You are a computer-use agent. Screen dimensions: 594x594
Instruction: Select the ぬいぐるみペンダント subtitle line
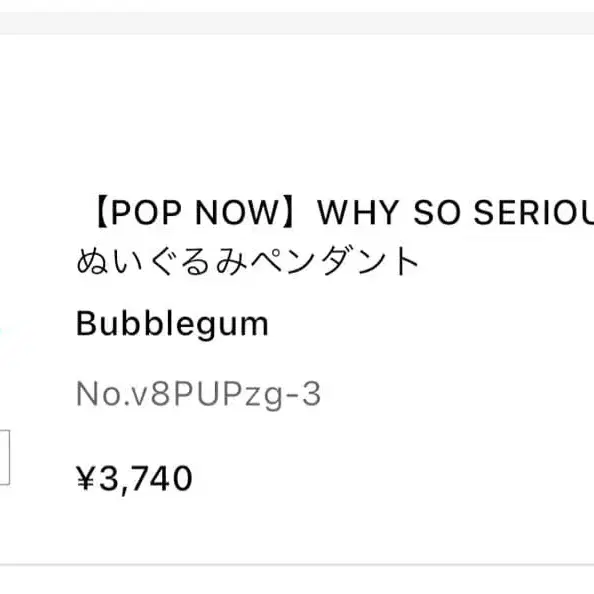pyautogui.click(x=247, y=261)
